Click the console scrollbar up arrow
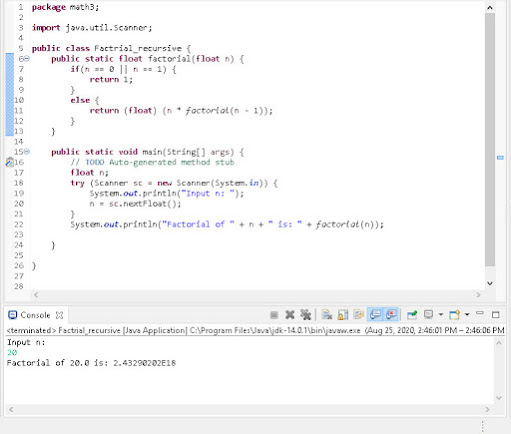This screenshot has width=511, height=434. click(499, 343)
